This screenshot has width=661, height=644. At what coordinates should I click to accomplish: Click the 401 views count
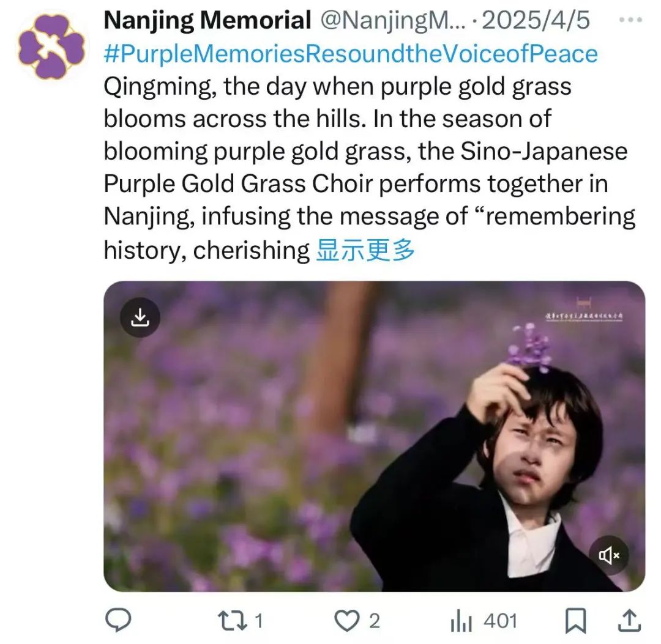coord(500,621)
